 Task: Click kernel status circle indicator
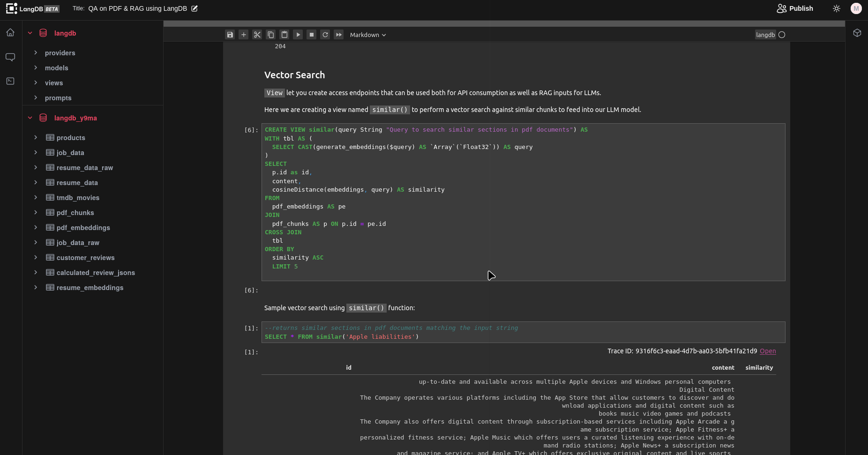pos(782,35)
